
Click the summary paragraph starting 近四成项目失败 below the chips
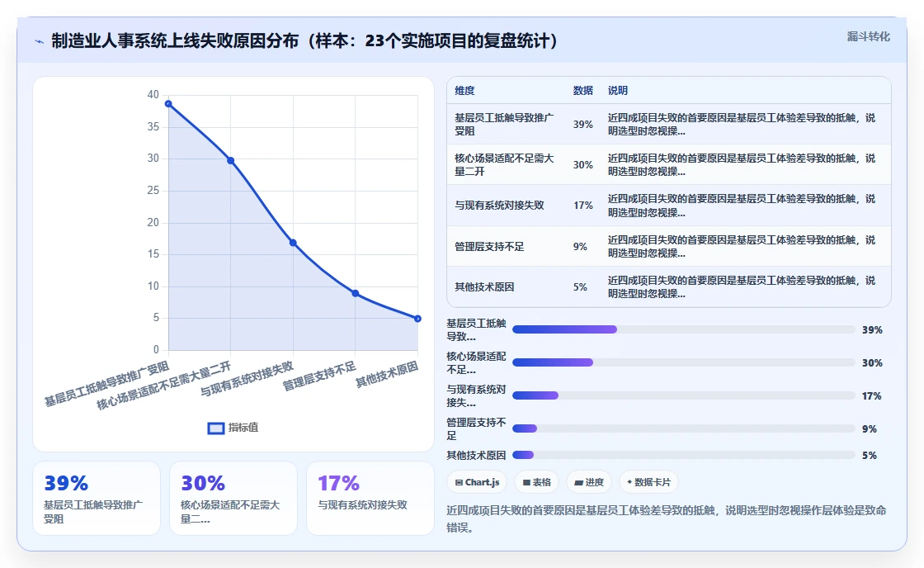point(667,519)
